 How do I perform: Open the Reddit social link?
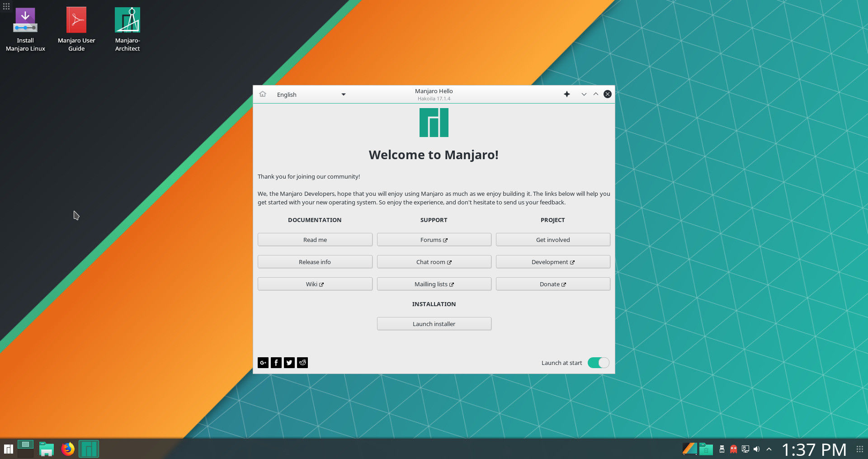point(302,363)
